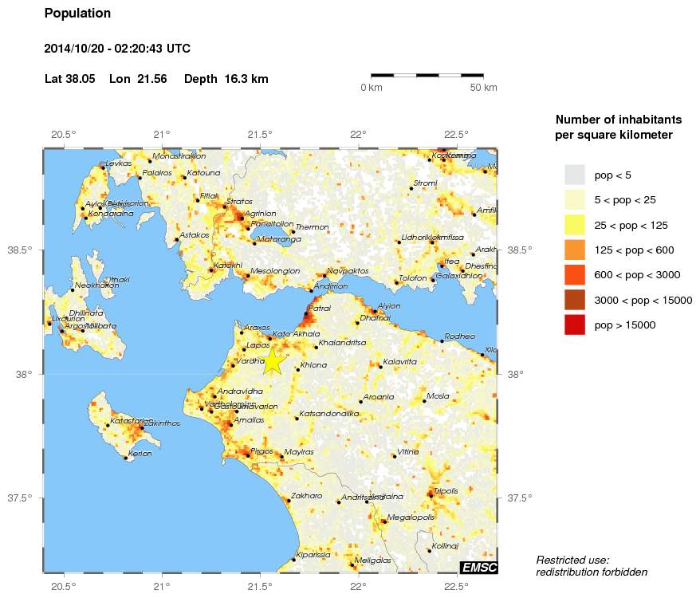Click the 'Tripolis' city label
Image resolution: width=700 pixels, height=598 pixels.
[x=446, y=490]
